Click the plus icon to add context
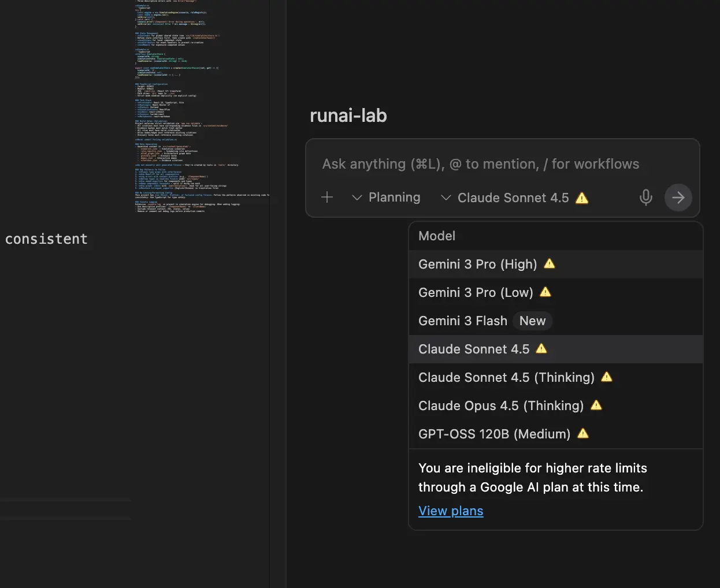Image resolution: width=720 pixels, height=588 pixels. pos(327,198)
